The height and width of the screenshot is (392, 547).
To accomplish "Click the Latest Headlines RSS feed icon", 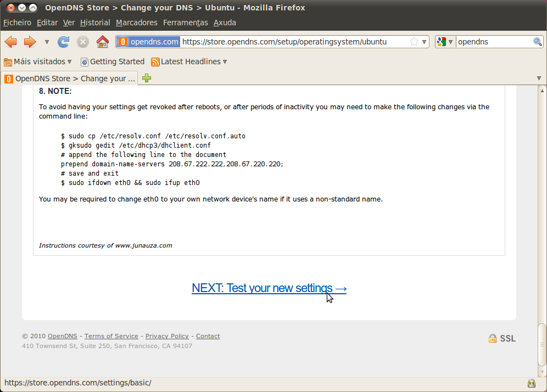I will coord(155,62).
